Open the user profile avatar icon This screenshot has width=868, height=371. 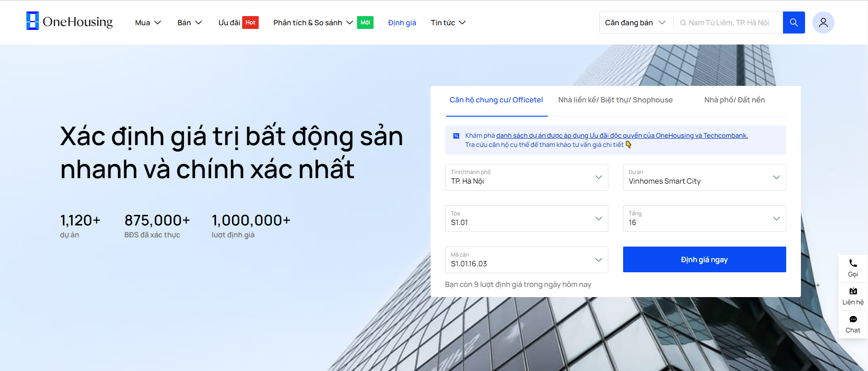(x=823, y=22)
